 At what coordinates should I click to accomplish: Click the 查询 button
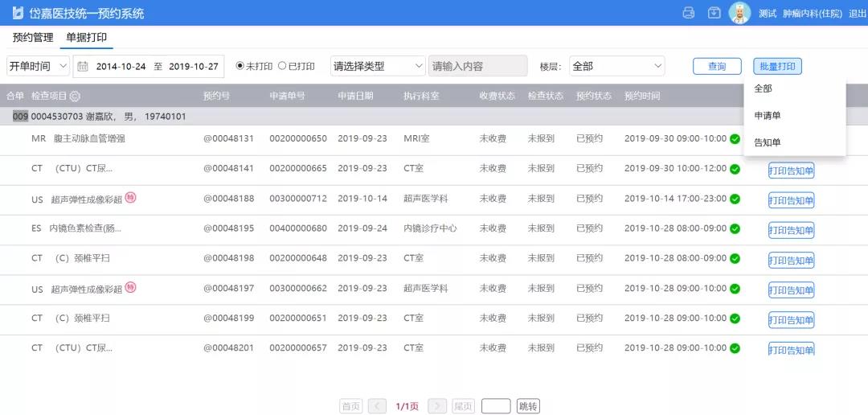(x=717, y=67)
